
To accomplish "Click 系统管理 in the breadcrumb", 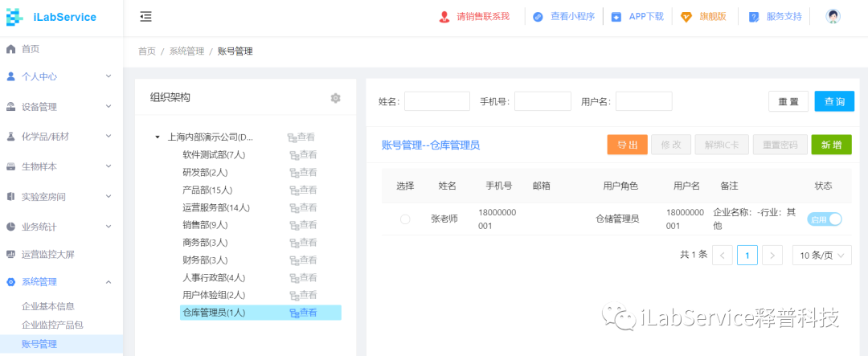I will point(186,51).
